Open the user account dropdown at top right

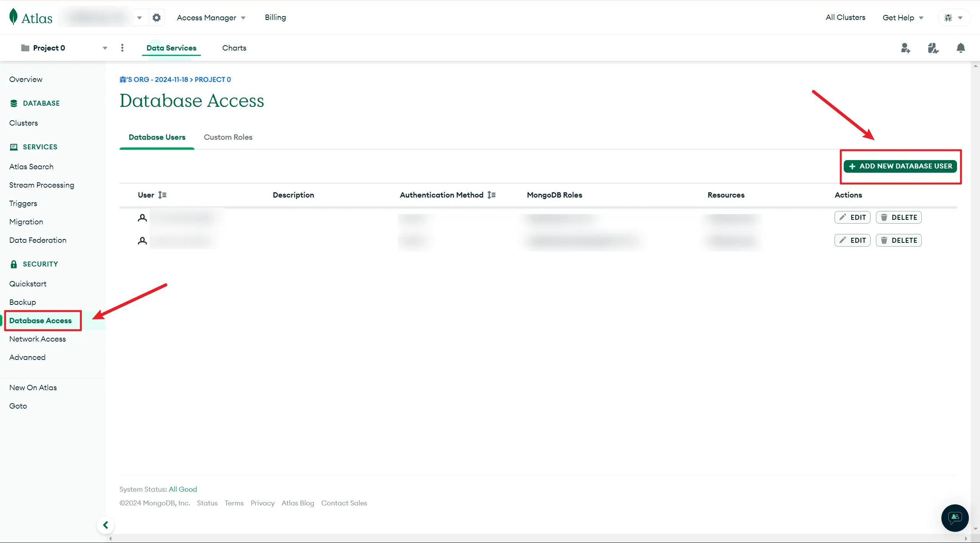954,18
